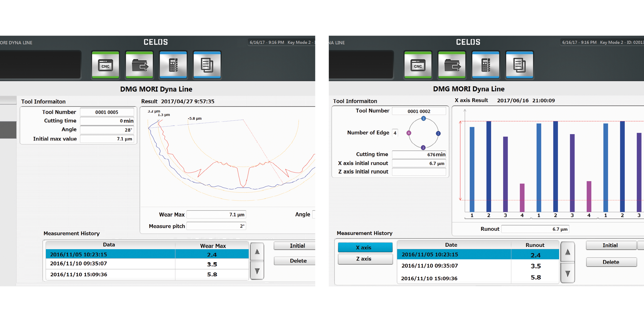Select wear history row 2016/11/10 15:09:36

pyautogui.click(x=147, y=274)
